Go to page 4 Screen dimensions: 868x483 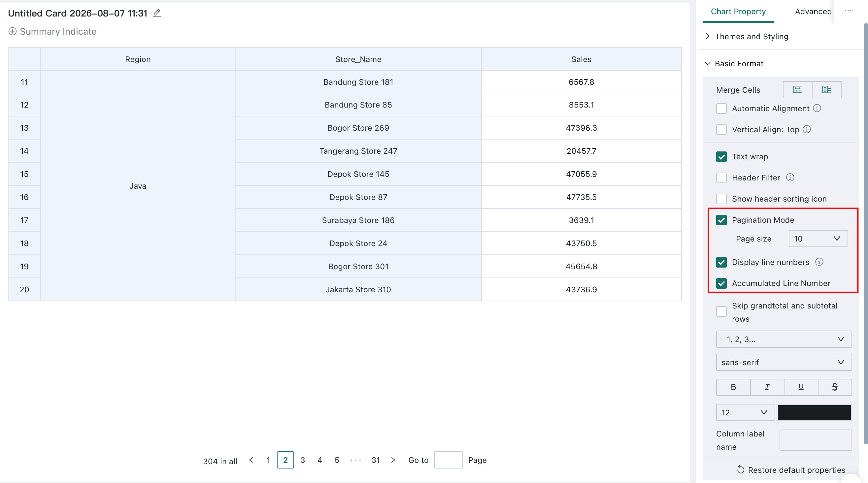tap(320, 460)
